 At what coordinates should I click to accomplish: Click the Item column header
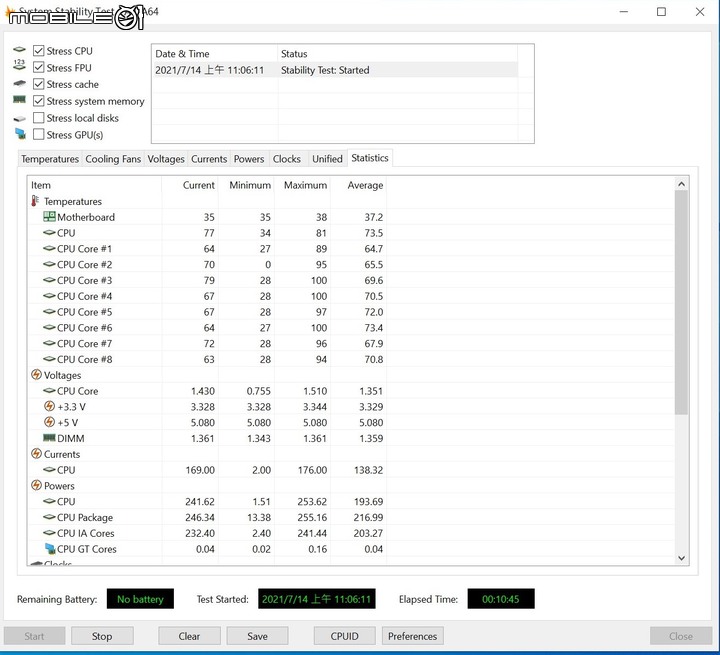pos(95,185)
